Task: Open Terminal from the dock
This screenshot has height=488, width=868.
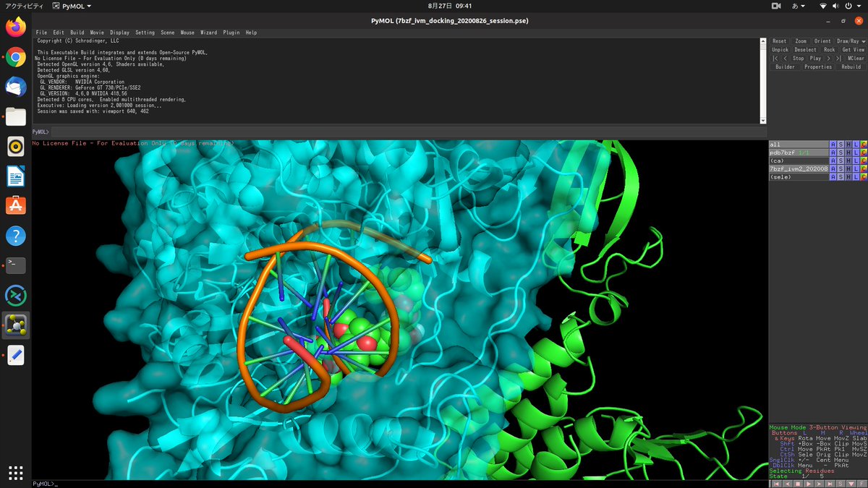Action: [16, 265]
